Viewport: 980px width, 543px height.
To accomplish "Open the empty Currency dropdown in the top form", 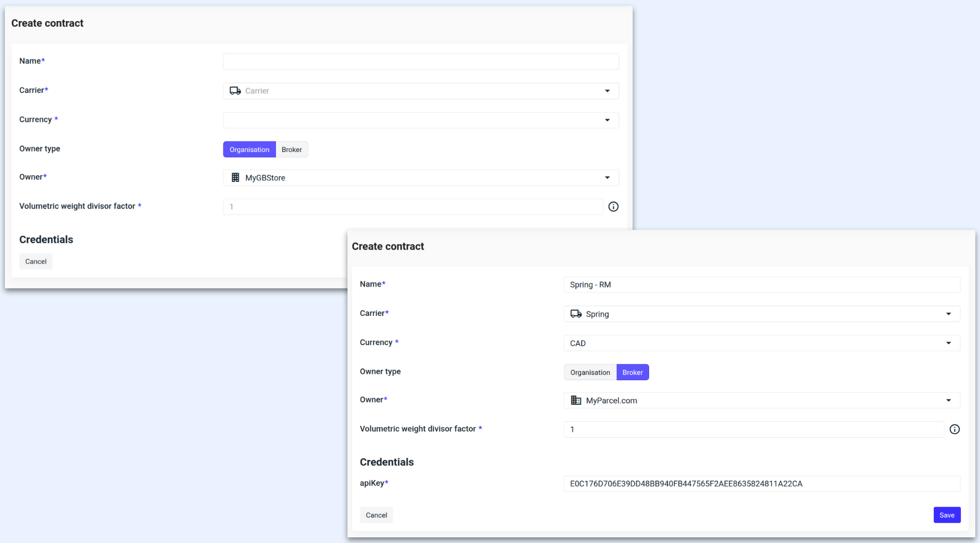I will (x=607, y=120).
